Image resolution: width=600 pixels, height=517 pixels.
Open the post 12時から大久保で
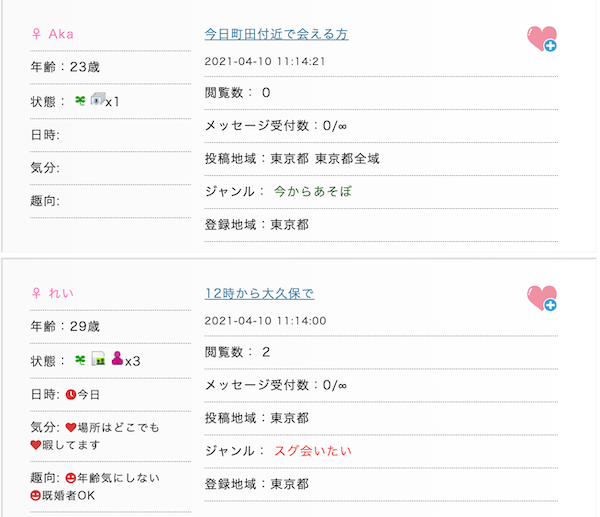[259, 293]
